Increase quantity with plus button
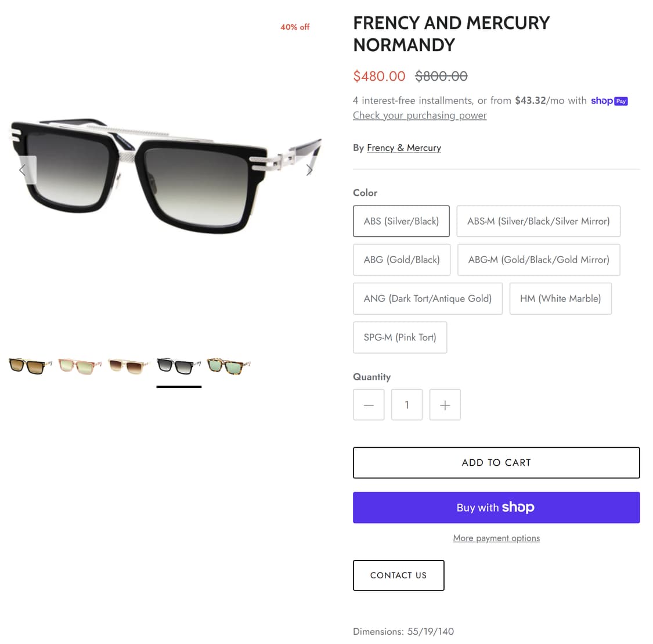 point(445,405)
